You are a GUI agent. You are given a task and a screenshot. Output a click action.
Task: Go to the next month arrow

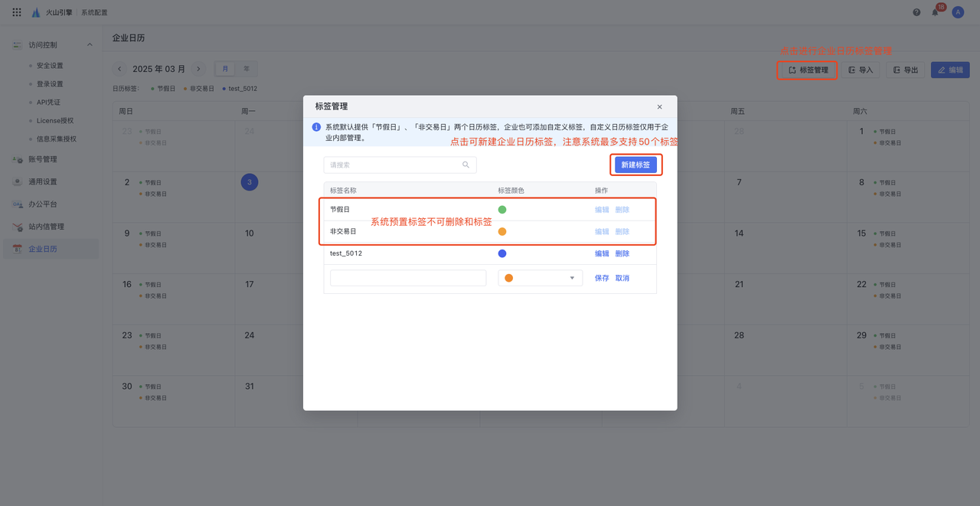pos(198,69)
